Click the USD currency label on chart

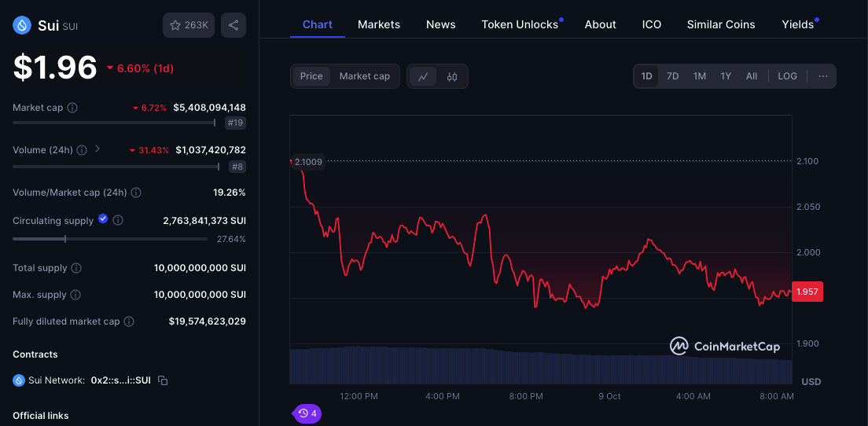(x=811, y=382)
